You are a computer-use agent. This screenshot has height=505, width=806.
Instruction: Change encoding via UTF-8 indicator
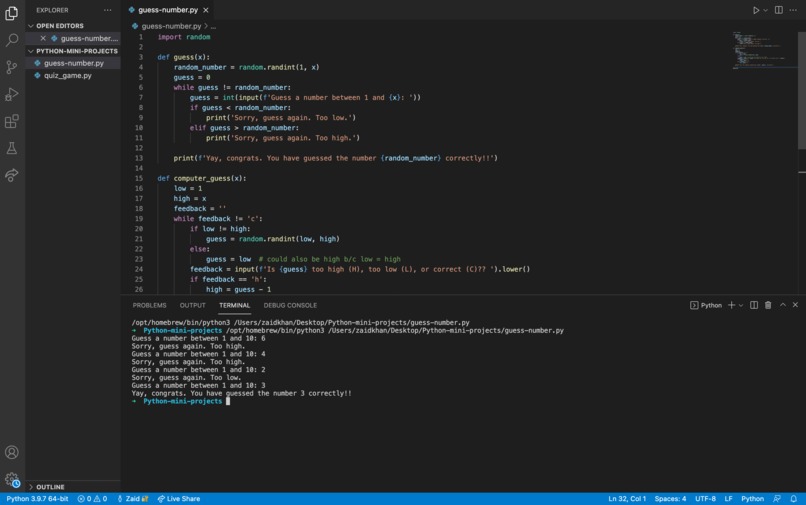(x=705, y=499)
